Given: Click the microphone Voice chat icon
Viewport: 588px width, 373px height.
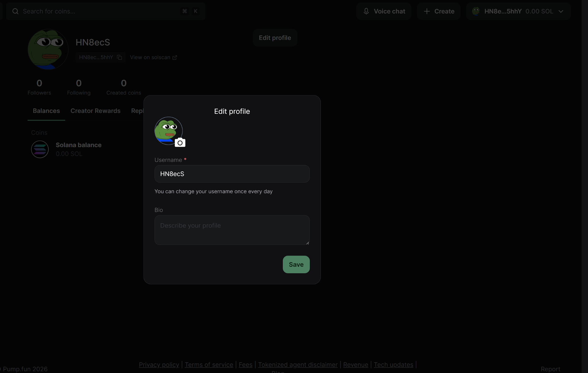Looking at the screenshot, I should [x=366, y=11].
